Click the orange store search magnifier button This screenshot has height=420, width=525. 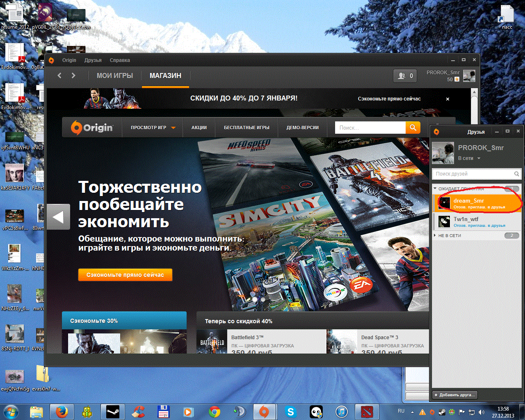coord(413,128)
